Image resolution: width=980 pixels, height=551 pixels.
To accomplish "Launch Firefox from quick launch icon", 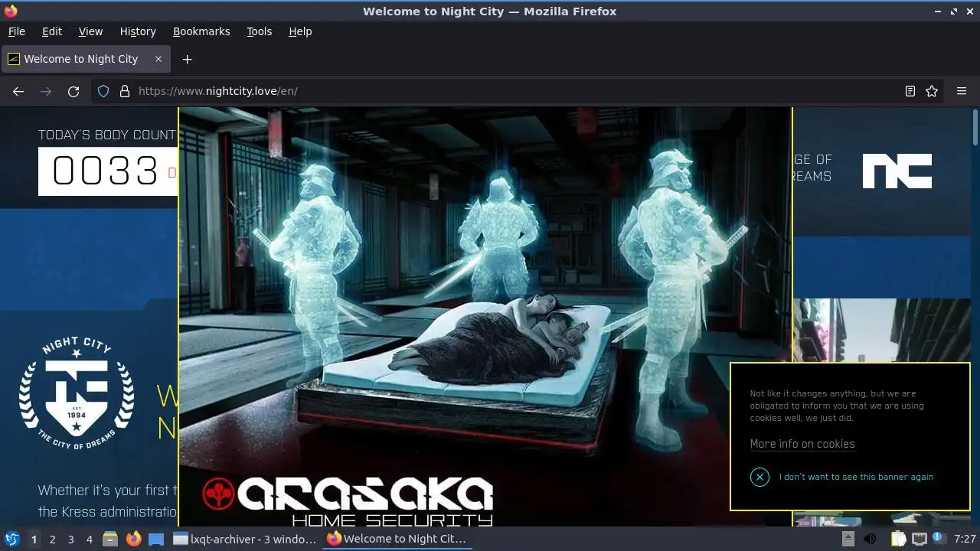I will (x=133, y=539).
